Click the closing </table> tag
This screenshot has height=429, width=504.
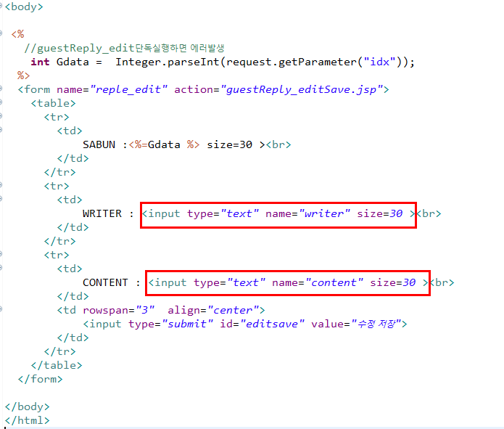point(57,365)
